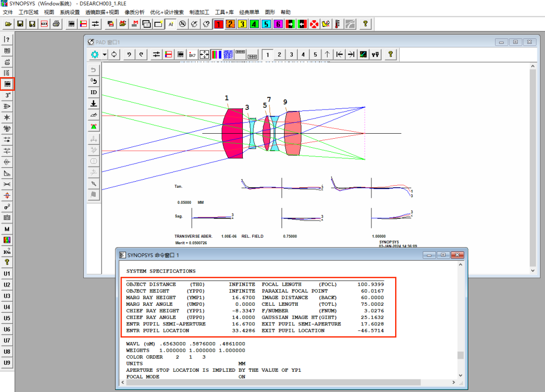The width and height of the screenshot is (545, 392).
Task: Select configuration 1 red numbered button
Action: (219, 24)
